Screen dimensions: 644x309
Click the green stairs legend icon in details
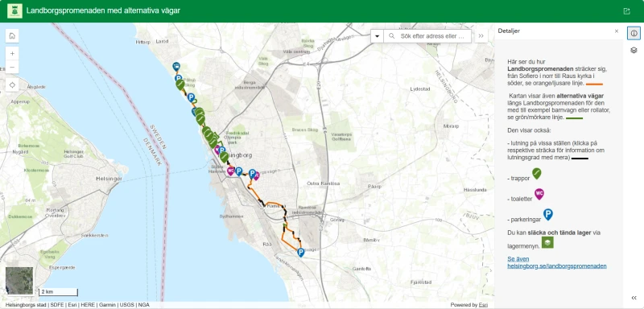tap(537, 173)
